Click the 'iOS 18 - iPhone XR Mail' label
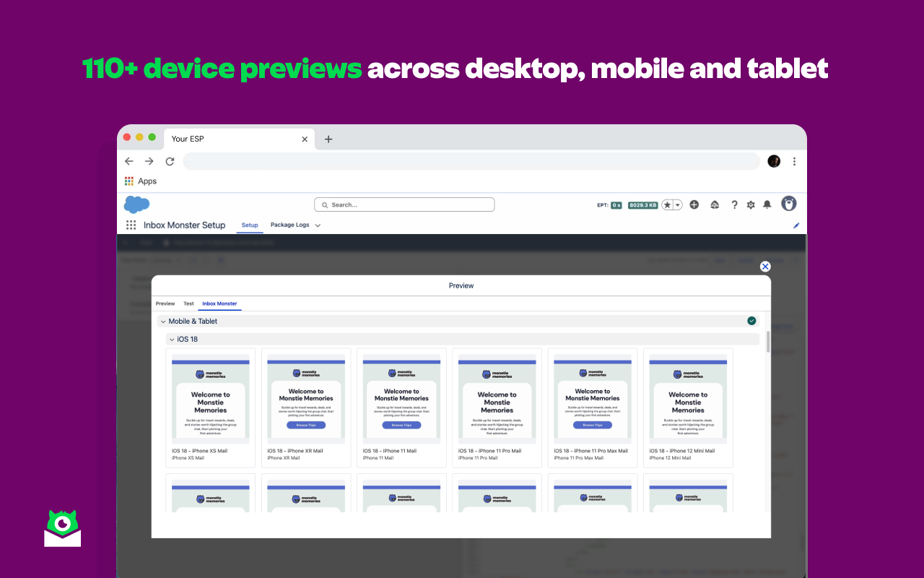Screen dimensions: 924x578 [x=295, y=451]
